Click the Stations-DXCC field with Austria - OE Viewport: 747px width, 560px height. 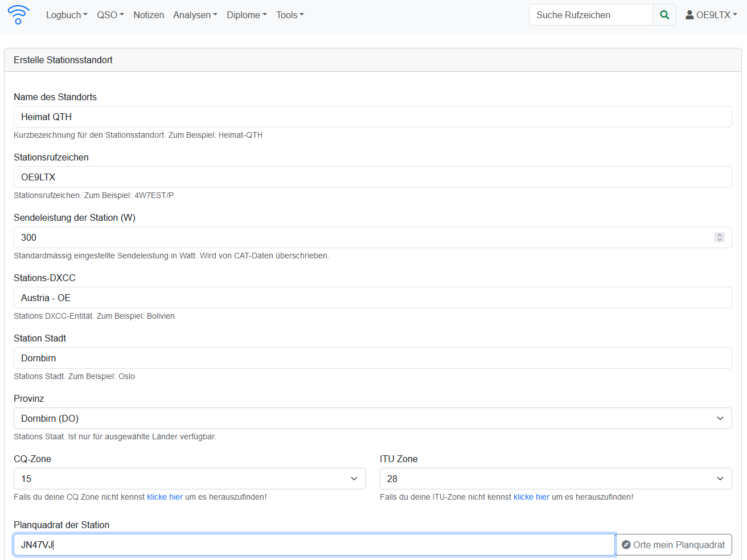(x=373, y=298)
